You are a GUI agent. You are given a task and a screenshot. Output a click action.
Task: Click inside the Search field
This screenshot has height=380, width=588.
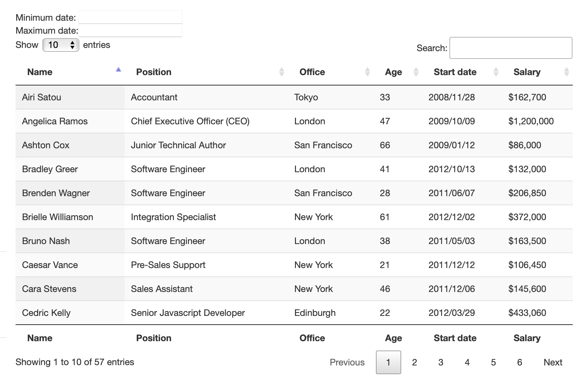[x=511, y=48]
